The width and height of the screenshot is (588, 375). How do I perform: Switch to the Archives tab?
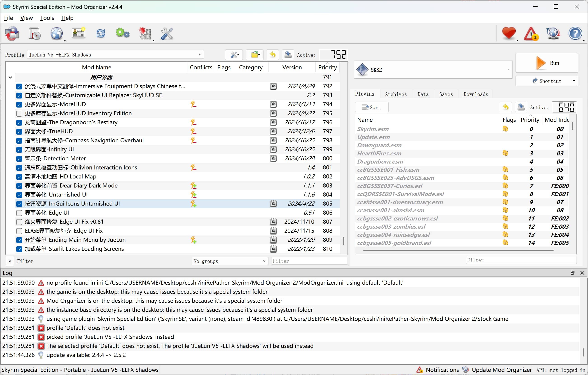click(x=396, y=94)
